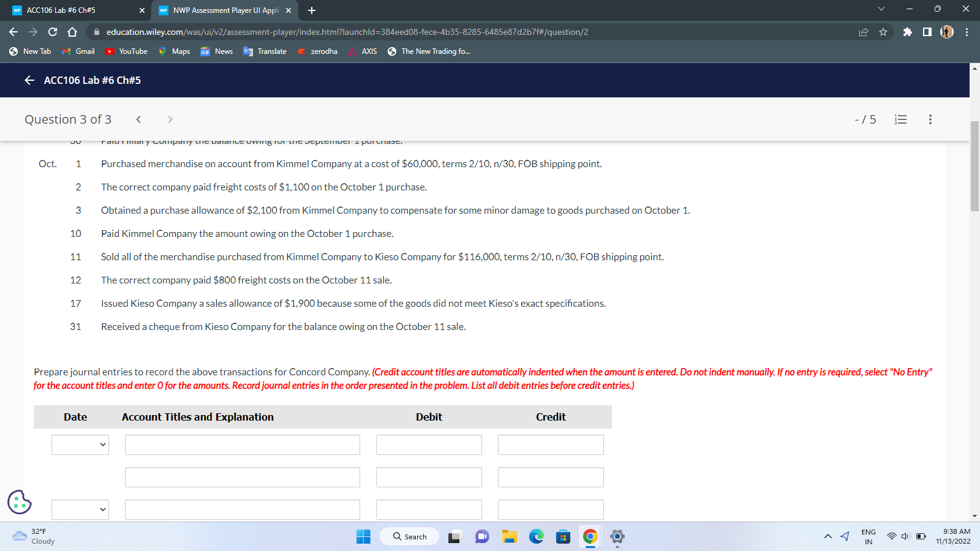Open Chrome's three-dot browser menu
This screenshot has height=551, width=980.
point(966,32)
